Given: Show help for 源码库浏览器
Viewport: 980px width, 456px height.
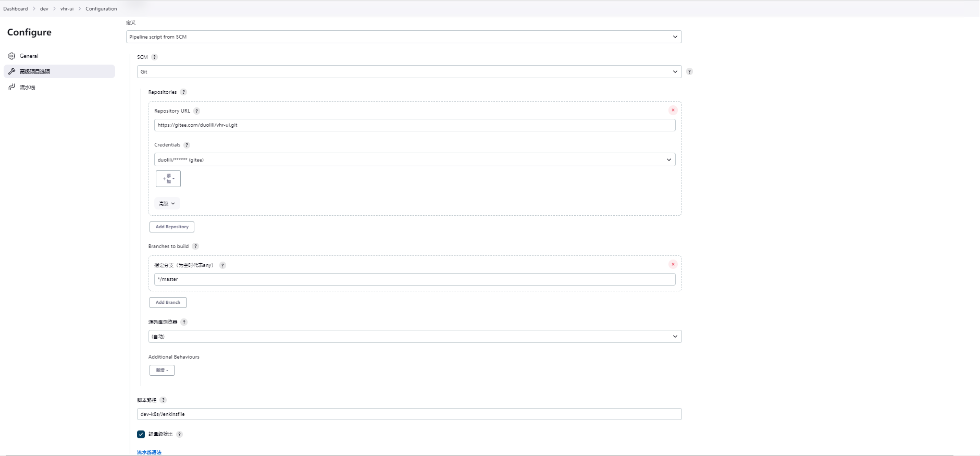Looking at the screenshot, I should pos(184,322).
